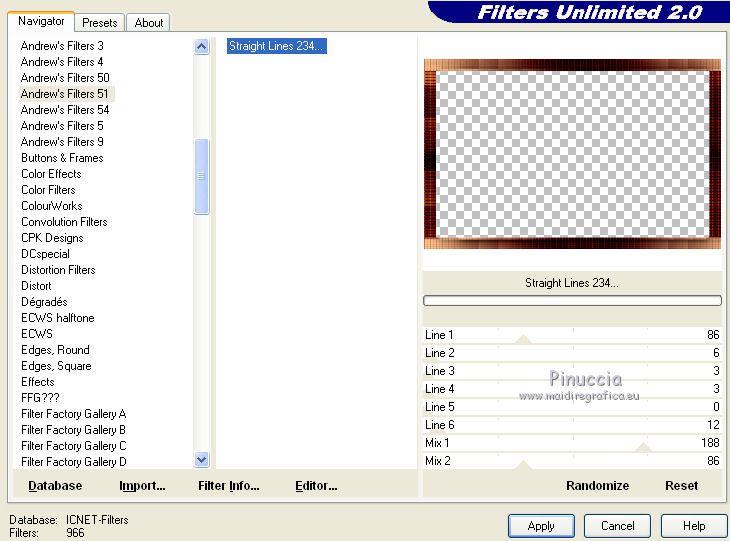Image resolution: width=730 pixels, height=541 pixels.
Task: Adjust the Line 2 slider
Action: click(x=572, y=353)
